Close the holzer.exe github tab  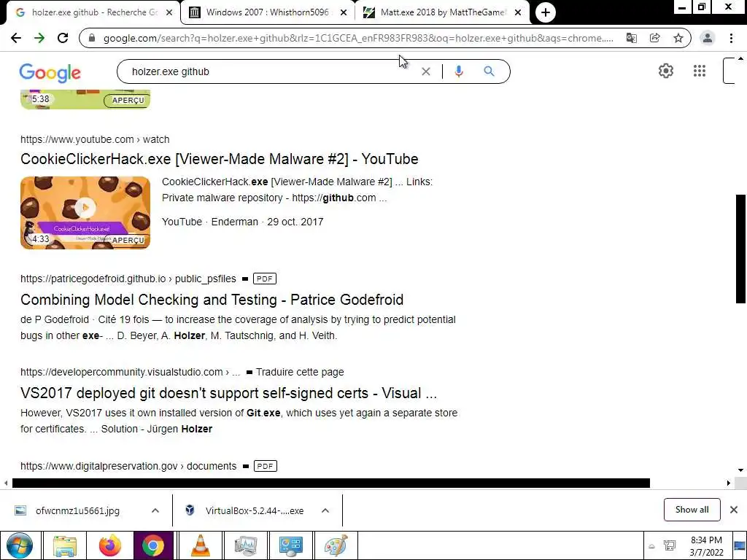169,13
